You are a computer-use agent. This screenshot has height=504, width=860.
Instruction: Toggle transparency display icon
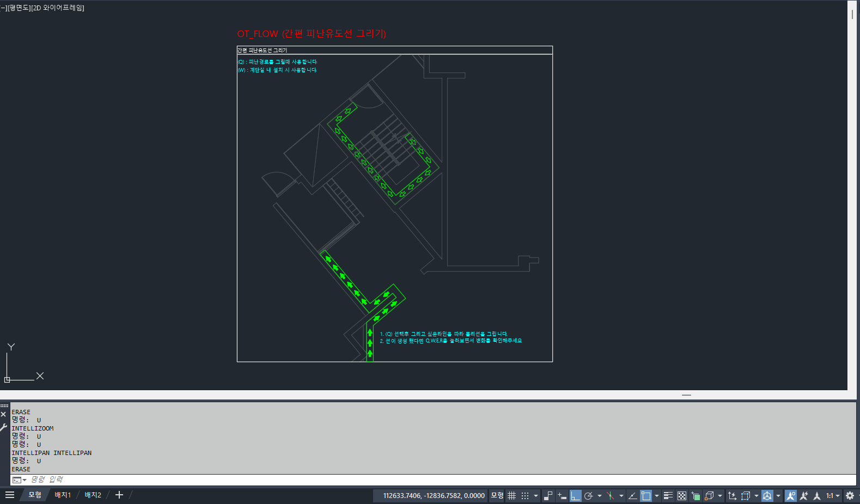point(682,496)
